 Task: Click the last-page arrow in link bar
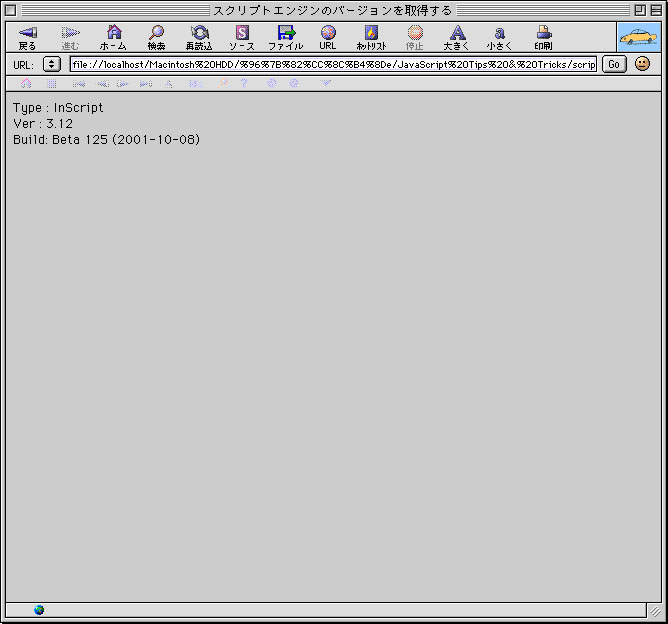146,84
